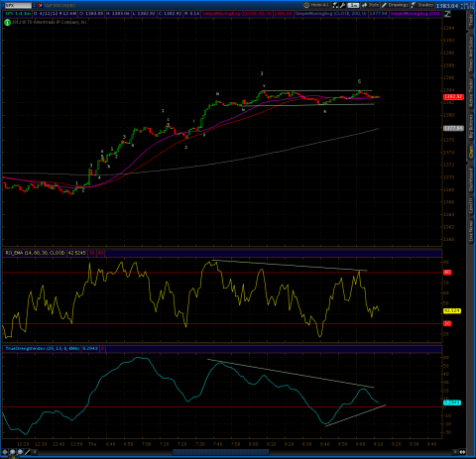476x459 pixels.
Task: Open the Style menu
Action: click(x=370, y=5)
